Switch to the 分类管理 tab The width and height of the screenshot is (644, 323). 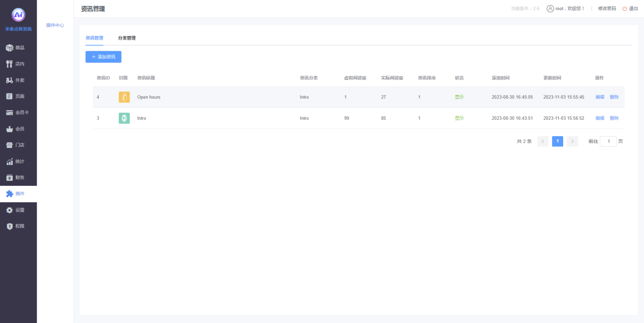point(127,38)
